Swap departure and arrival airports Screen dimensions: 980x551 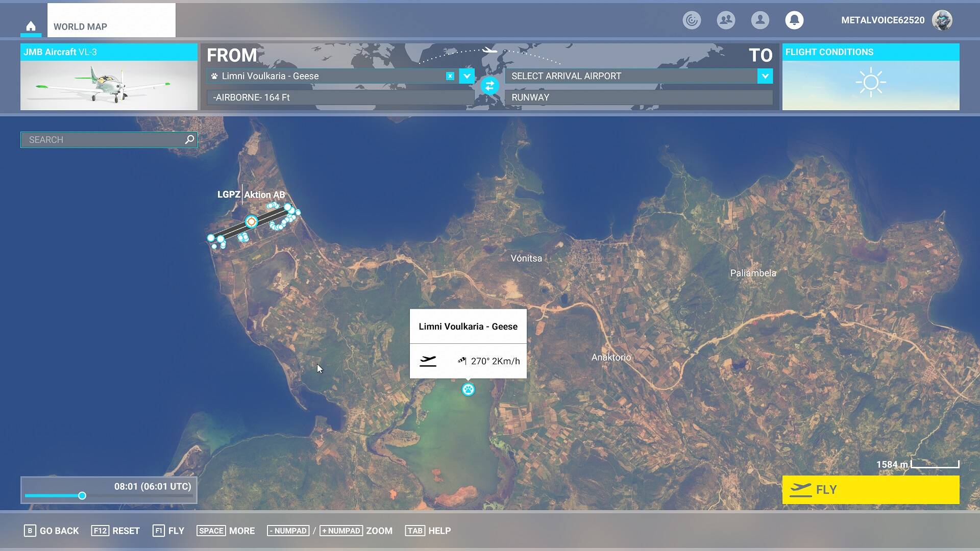click(489, 86)
